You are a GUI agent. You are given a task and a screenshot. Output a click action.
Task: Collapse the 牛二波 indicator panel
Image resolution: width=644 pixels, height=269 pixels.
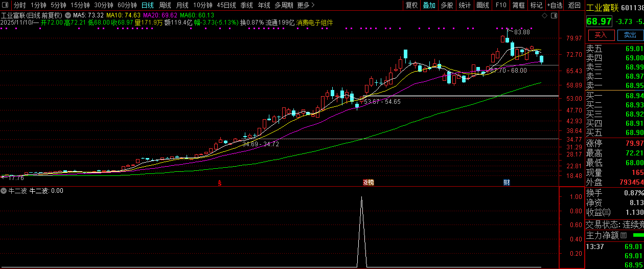[x=4, y=191]
